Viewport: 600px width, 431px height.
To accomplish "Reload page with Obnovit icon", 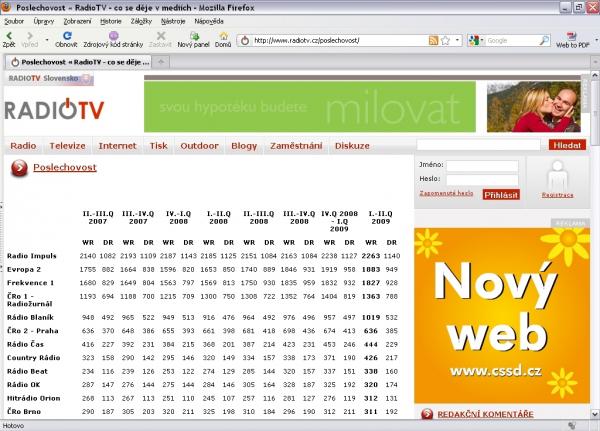I will click(67, 36).
